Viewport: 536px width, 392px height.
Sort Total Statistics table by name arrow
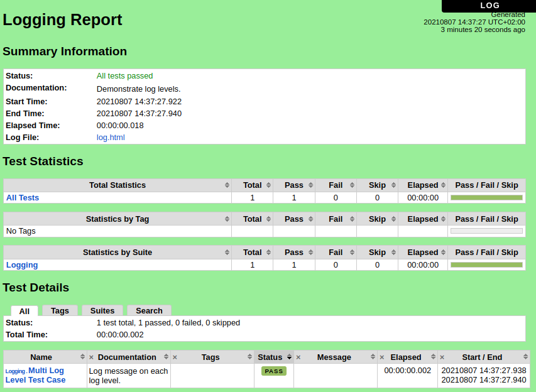coord(227,185)
